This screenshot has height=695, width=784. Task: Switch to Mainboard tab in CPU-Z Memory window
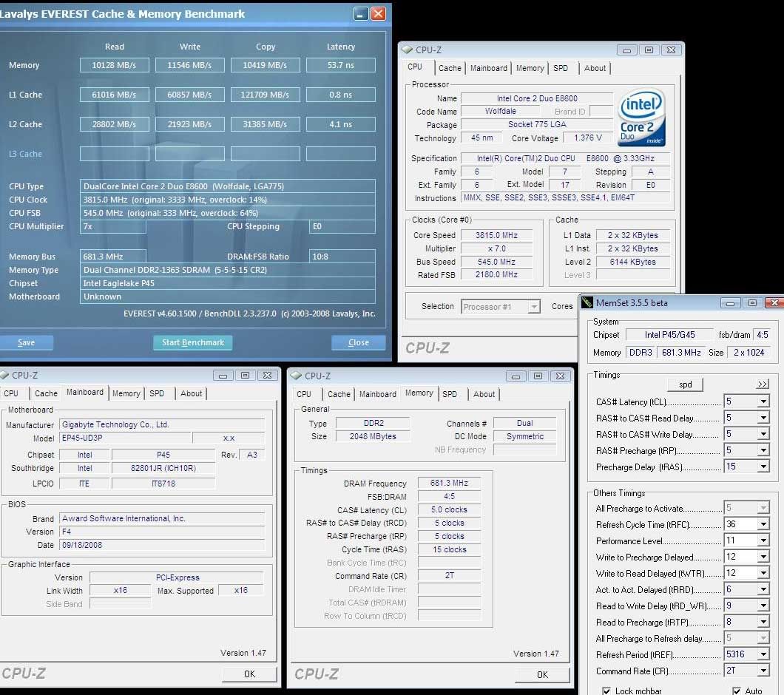[377, 394]
